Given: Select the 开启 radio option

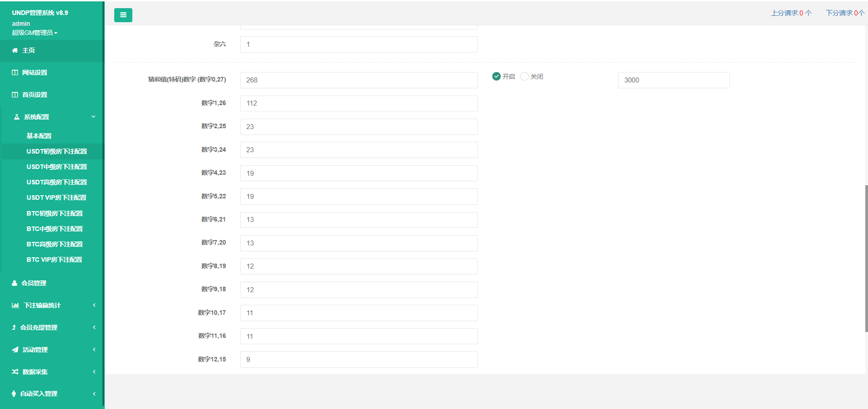Looking at the screenshot, I should pos(496,77).
